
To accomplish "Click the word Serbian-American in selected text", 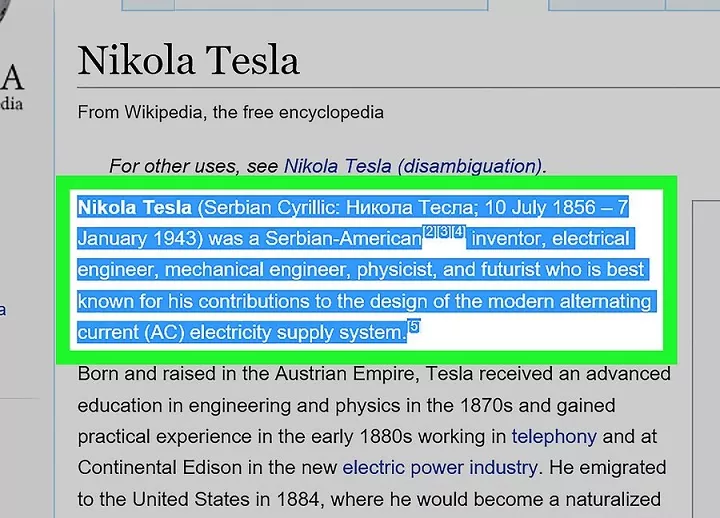I will 343,239.
